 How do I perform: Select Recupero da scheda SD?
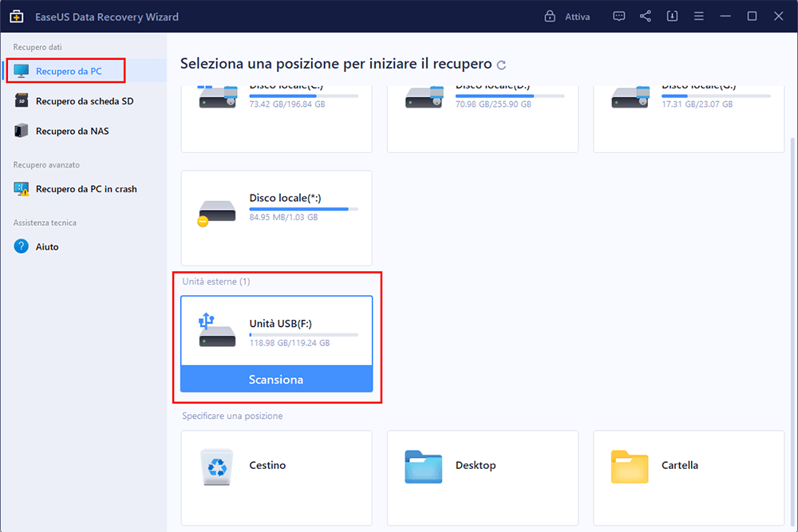[x=85, y=100]
